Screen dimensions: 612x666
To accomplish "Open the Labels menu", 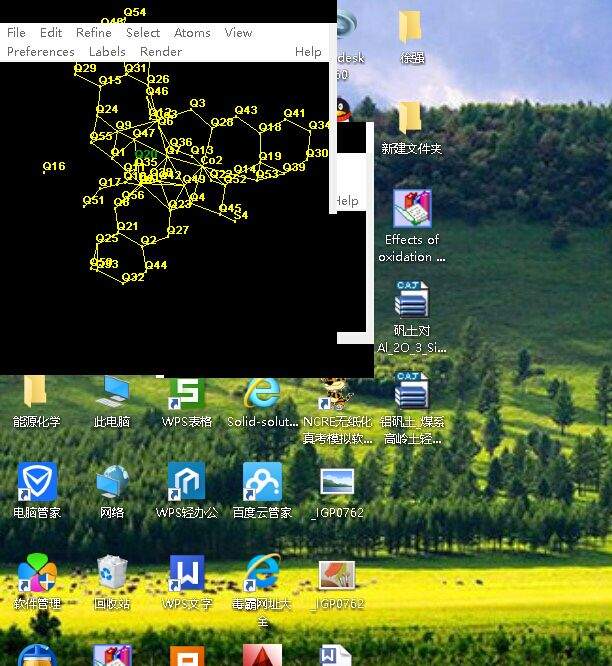I will click(107, 52).
